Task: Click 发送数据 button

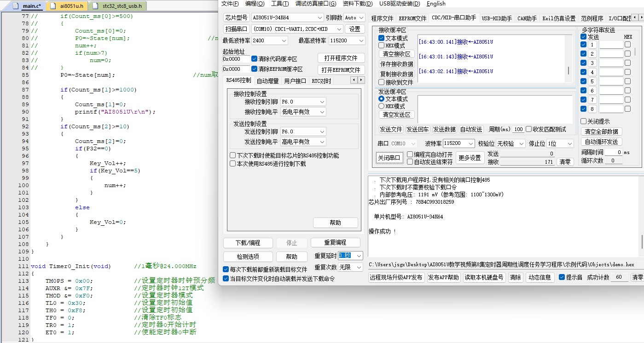Action: tap(444, 130)
